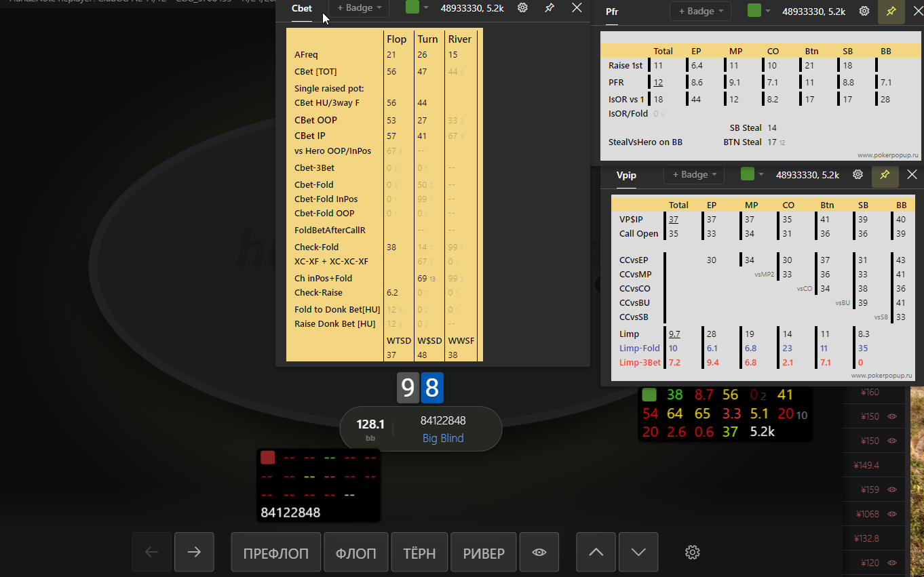This screenshot has width=924, height=577.
Task: Click green color swatch in Cbet popup
Action: (x=412, y=7)
